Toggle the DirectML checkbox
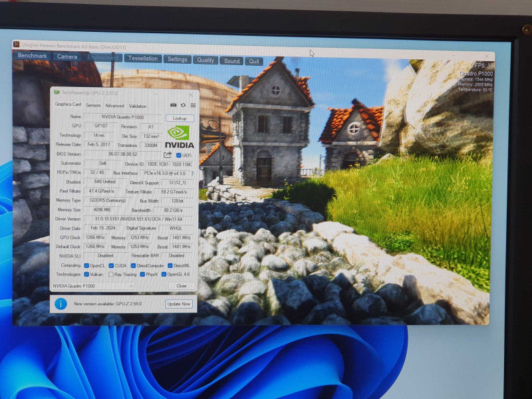The width and height of the screenshot is (532, 399). tap(170, 265)
